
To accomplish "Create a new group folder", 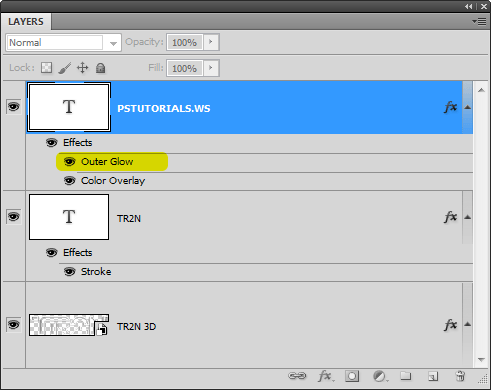I will coord(406,376).
